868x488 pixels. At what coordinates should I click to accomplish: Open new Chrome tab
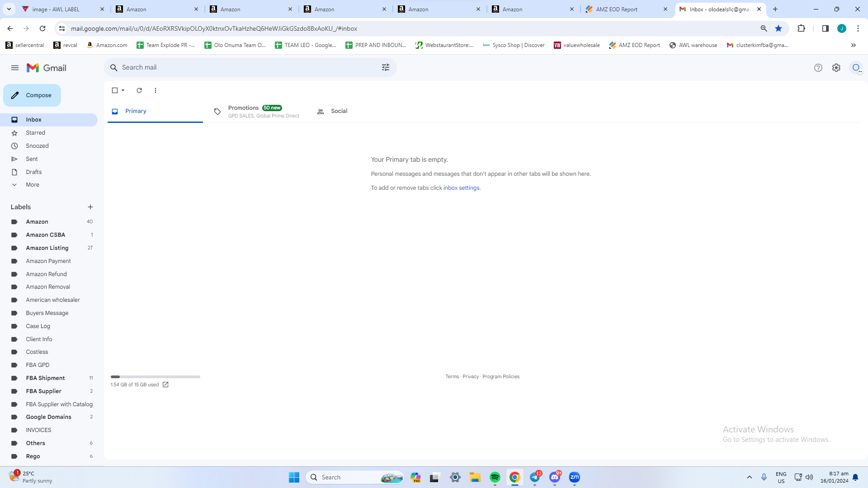775,9
